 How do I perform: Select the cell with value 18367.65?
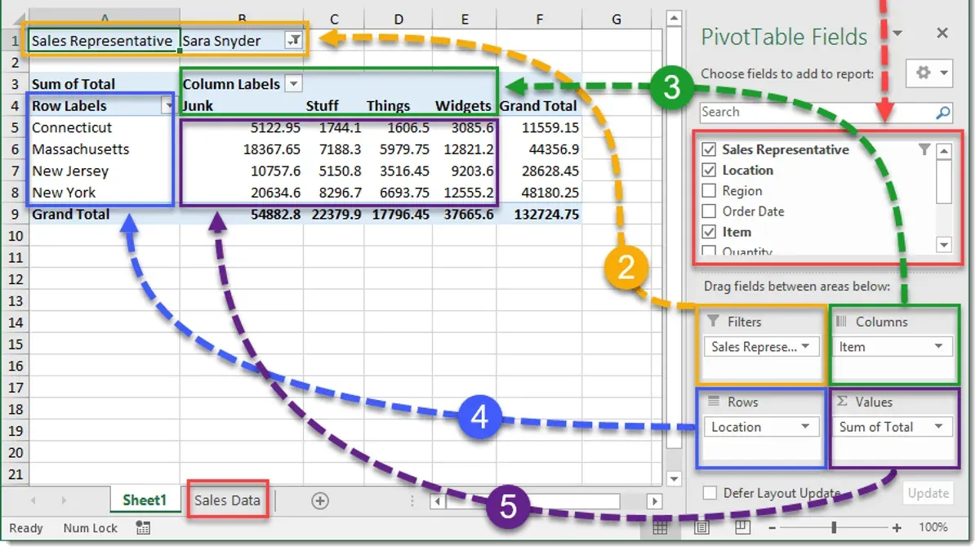pyautogui.click(x=242, y=149)
